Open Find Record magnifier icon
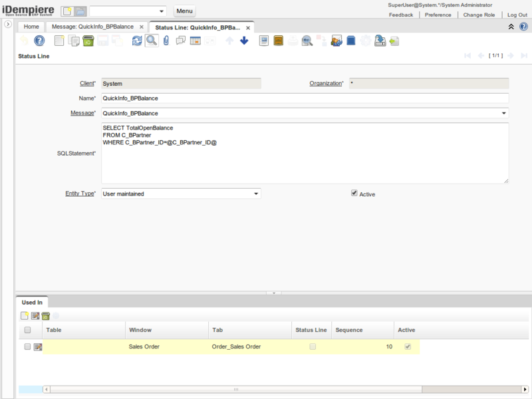 [152, 41]
